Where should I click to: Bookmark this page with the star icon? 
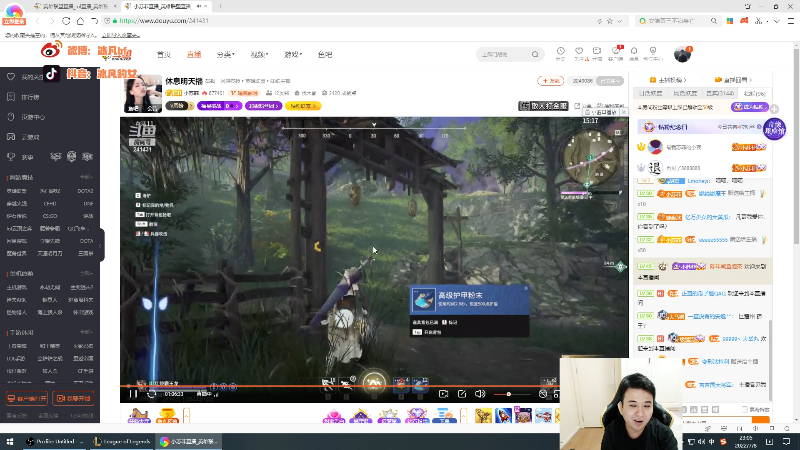pos(610,21)
